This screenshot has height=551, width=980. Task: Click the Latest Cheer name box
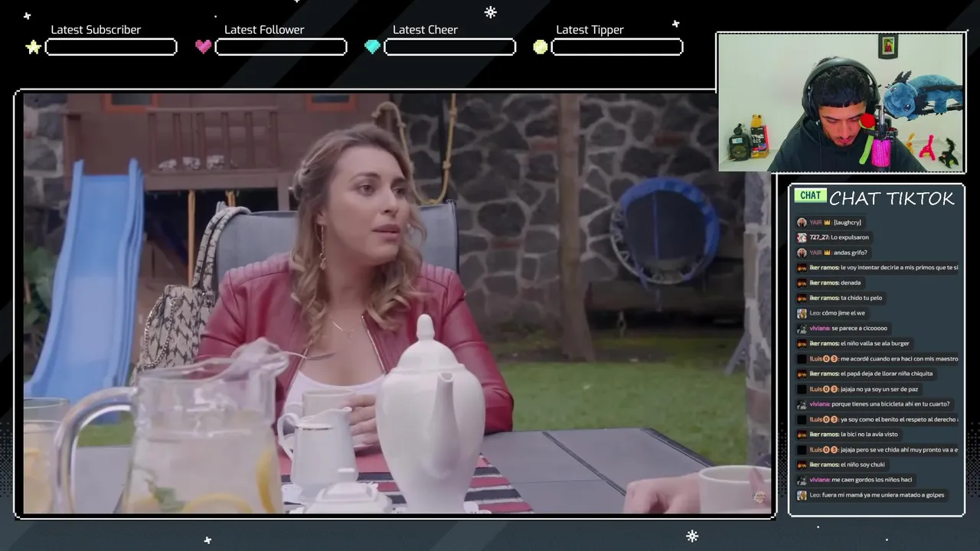tap(449, 47)
